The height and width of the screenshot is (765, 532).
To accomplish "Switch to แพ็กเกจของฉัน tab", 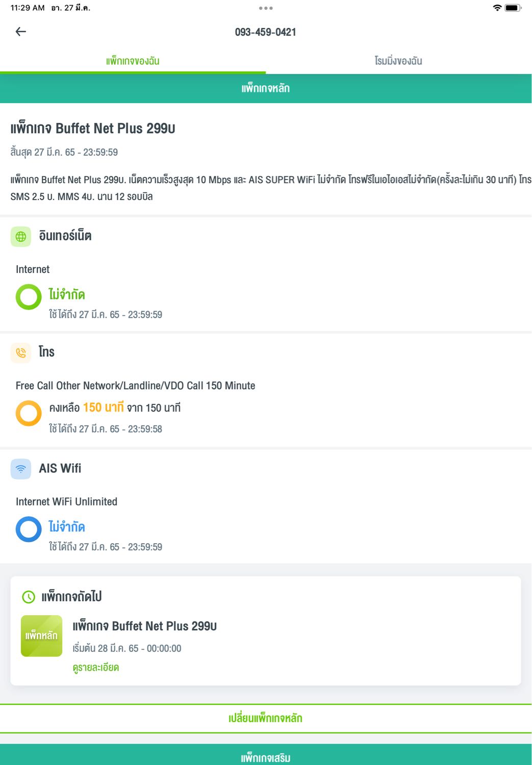I will [133, 61].
